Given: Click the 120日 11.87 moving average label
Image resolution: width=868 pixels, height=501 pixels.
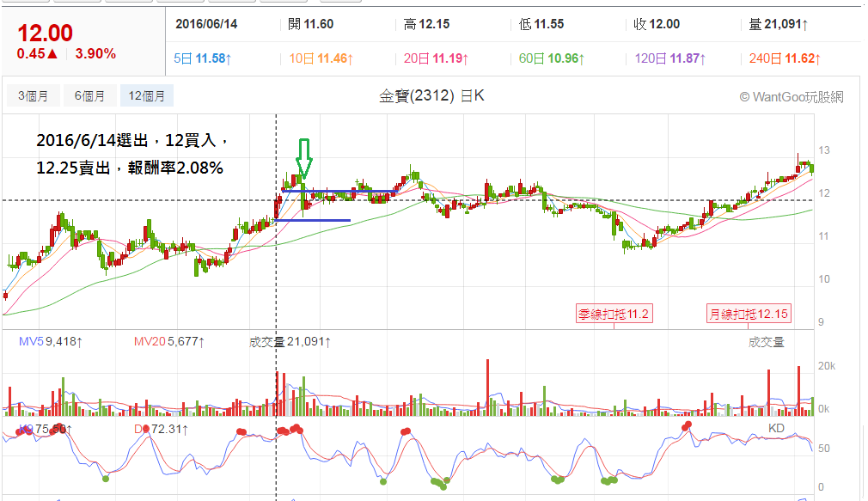Looking at the screenshot, I should 669,58.
